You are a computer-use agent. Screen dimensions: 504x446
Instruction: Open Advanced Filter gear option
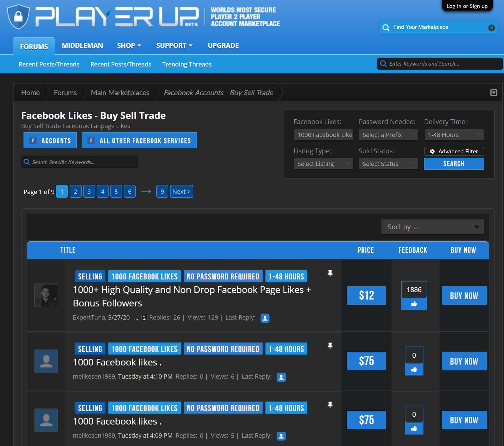(x=454, y=151)
